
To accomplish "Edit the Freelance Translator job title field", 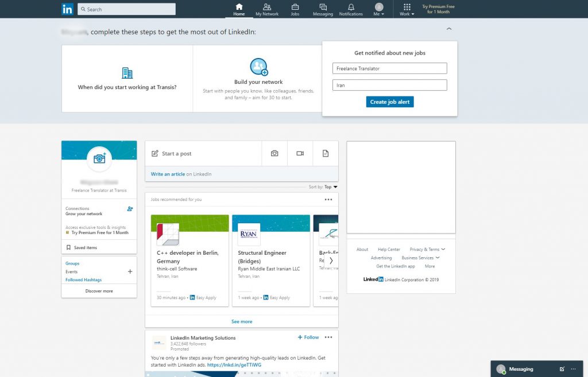I will point(390,68).
